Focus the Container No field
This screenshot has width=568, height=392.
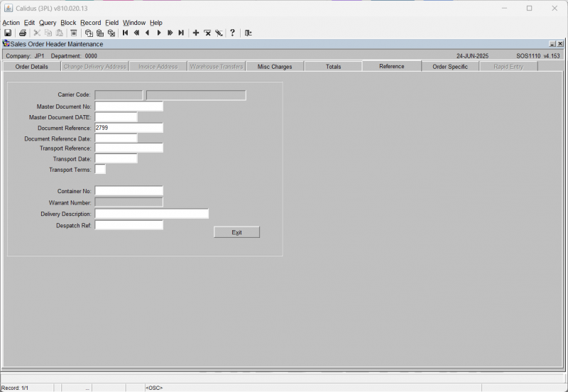pos(129,191)
